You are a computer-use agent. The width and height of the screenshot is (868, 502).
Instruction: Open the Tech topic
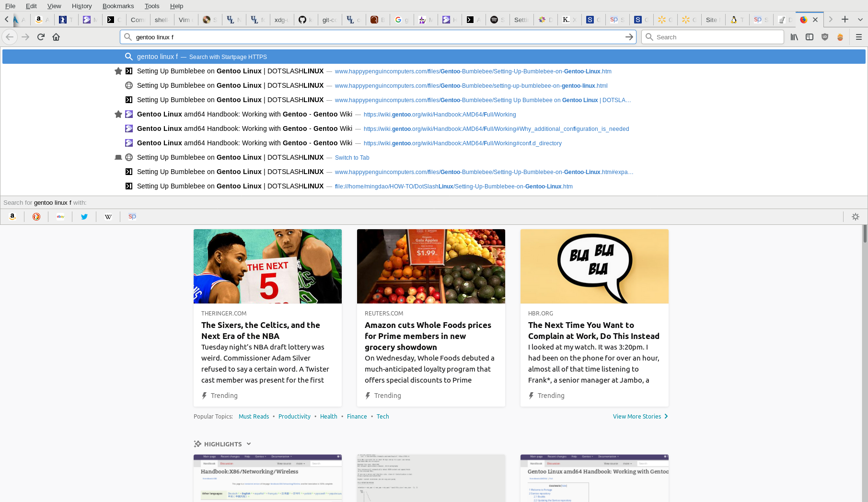[x=382, y=417]
